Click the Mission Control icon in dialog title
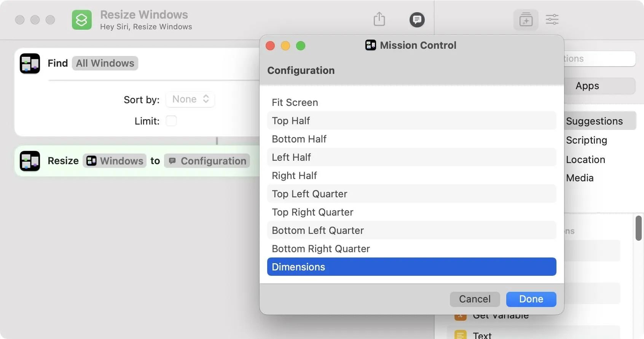The width and height of the screenshot is (644, 339). pyautogui.click(x=371, y=45)
